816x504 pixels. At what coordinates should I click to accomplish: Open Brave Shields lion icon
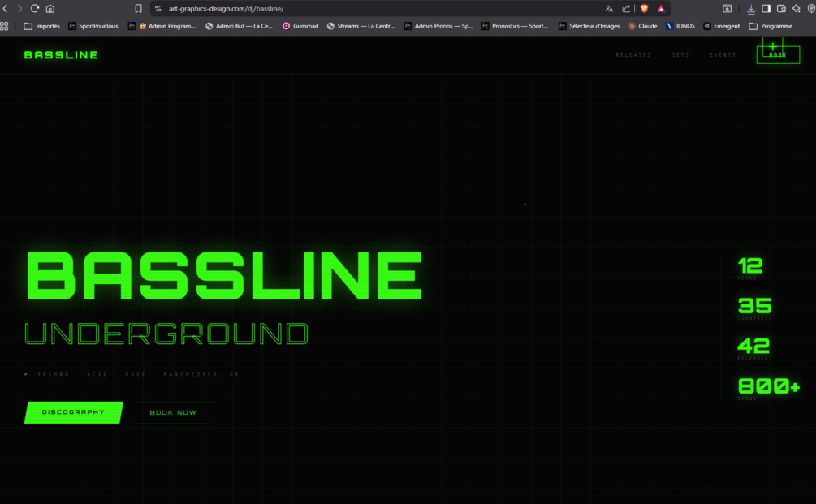coord(644,8)
